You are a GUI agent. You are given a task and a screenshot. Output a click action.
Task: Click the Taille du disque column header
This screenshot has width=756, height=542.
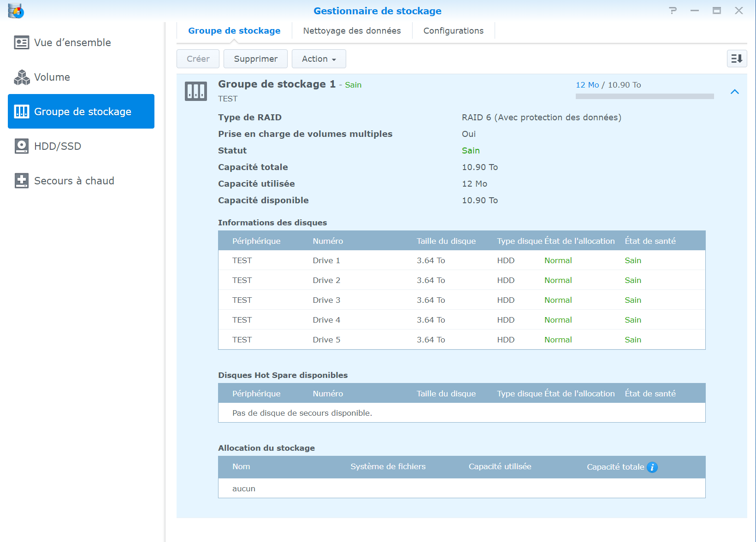tap(446, 241)
